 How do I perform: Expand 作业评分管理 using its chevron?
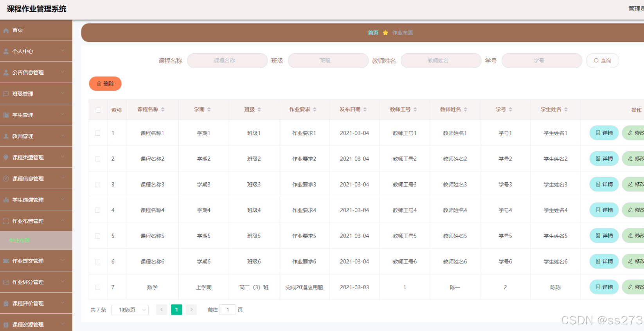63,281
